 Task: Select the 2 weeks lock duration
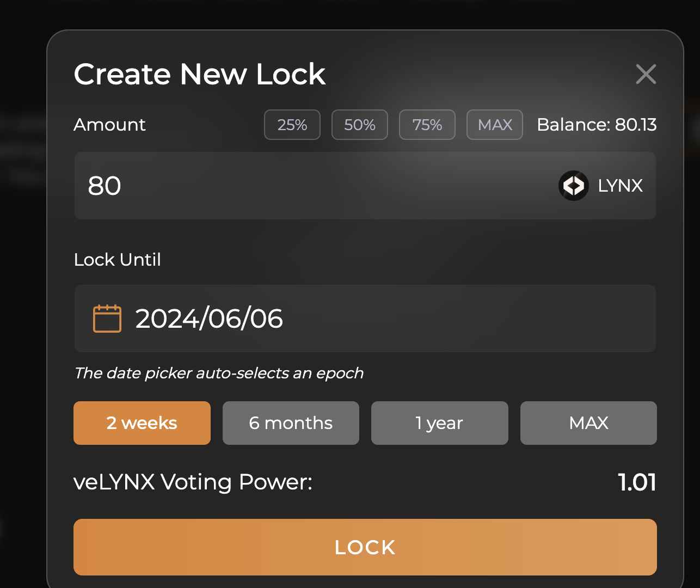click(x=142, y=423)
